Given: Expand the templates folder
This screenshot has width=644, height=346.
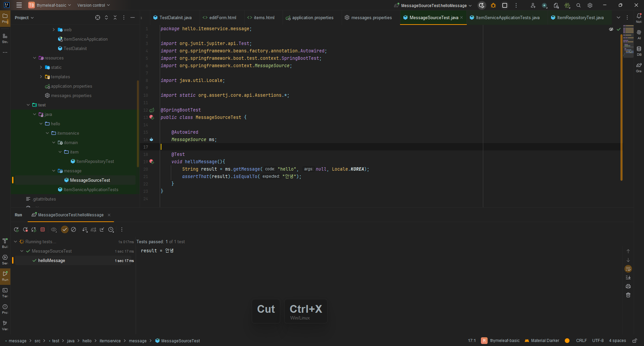Looking at the screenshot, I should (41, 77).
